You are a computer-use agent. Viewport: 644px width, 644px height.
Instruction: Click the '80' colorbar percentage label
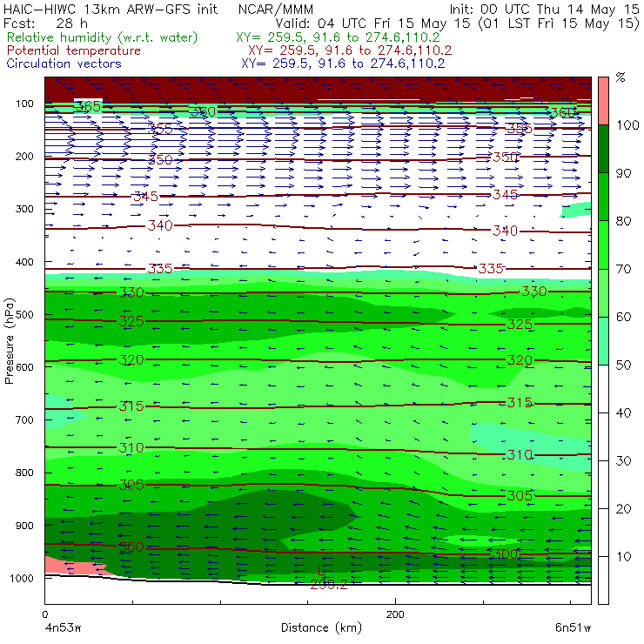click(623, 221)
